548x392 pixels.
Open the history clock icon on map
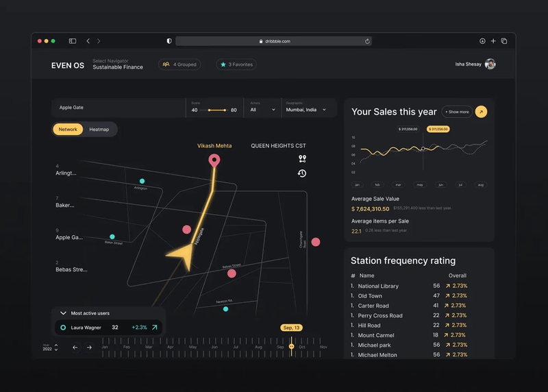[302, 173]
